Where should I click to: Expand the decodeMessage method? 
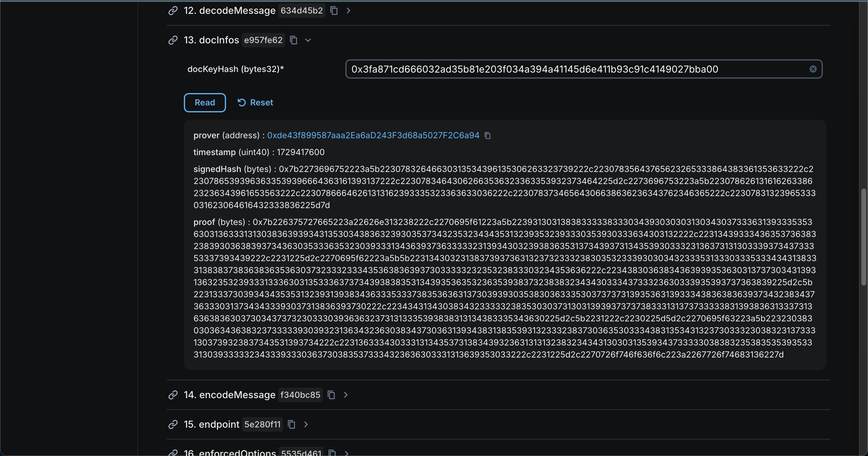[x=348, y=11]
